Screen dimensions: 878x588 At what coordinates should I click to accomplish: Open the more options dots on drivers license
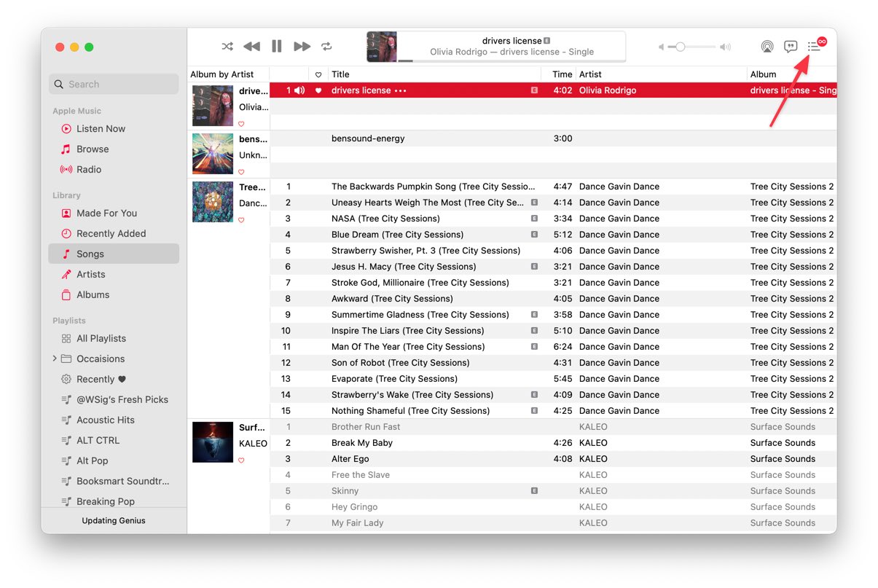click(401, 91)
